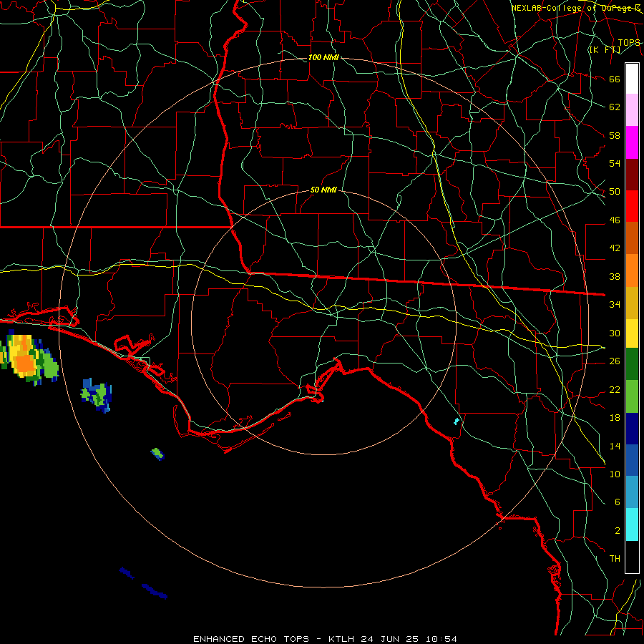
Task: Click the '50' label on the scale
Action: 615,192
